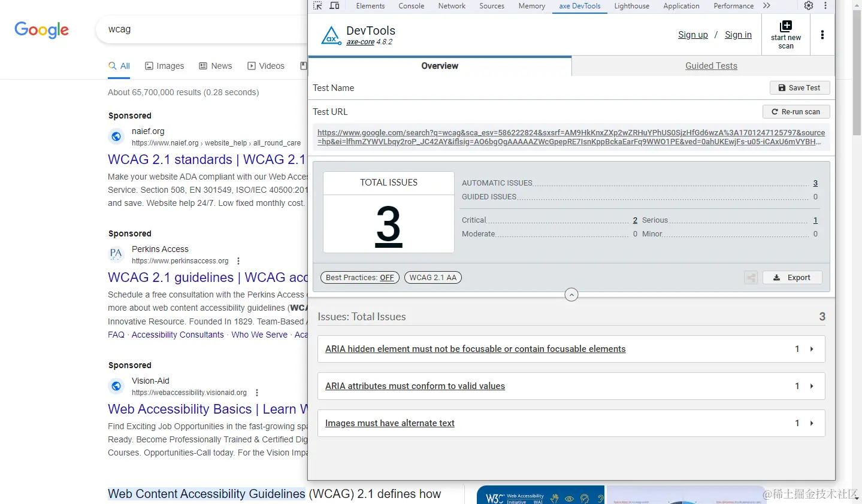Start a new scan
This screenshot has height=504, width=862.
(x=786, y=35)
